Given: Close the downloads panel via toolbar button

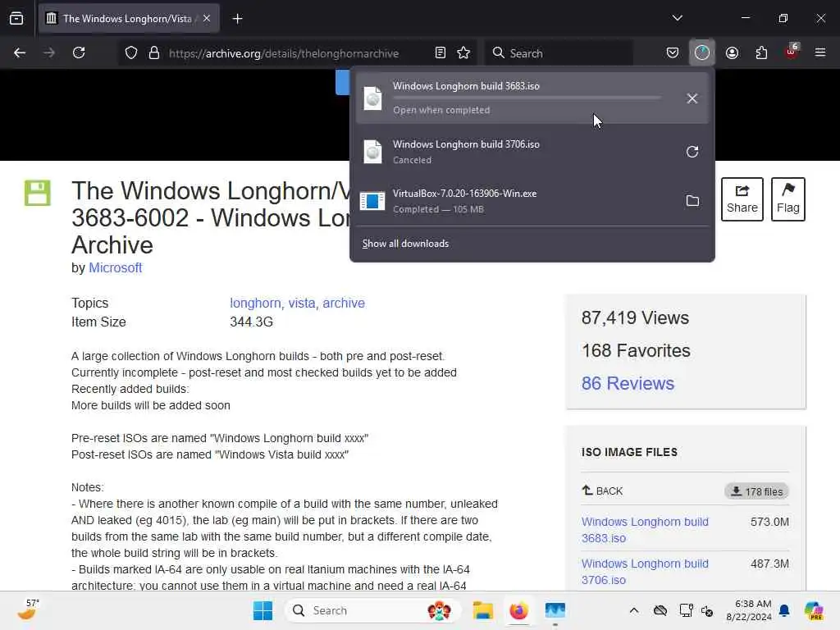Looking at the screenshot, I should [x=702, y=52].
